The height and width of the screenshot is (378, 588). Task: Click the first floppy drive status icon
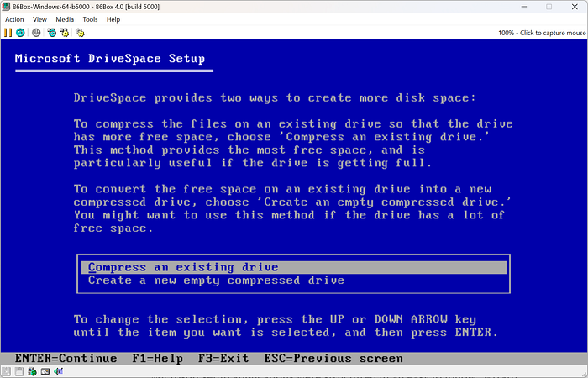point(7,371)
